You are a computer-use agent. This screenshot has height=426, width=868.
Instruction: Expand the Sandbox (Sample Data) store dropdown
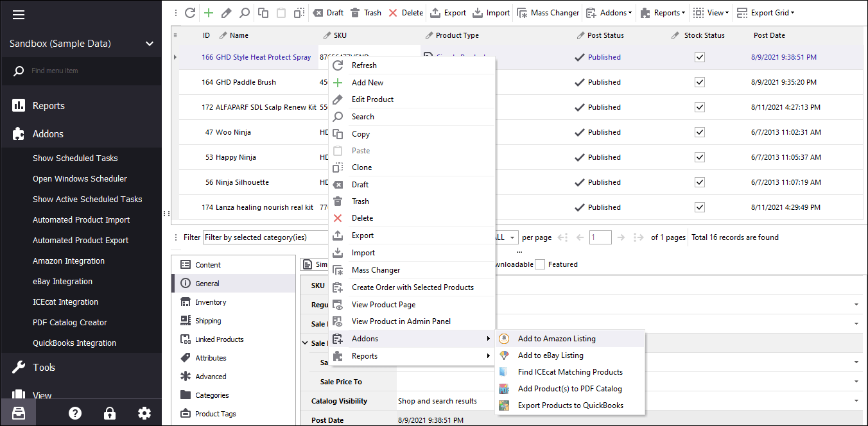149,44
